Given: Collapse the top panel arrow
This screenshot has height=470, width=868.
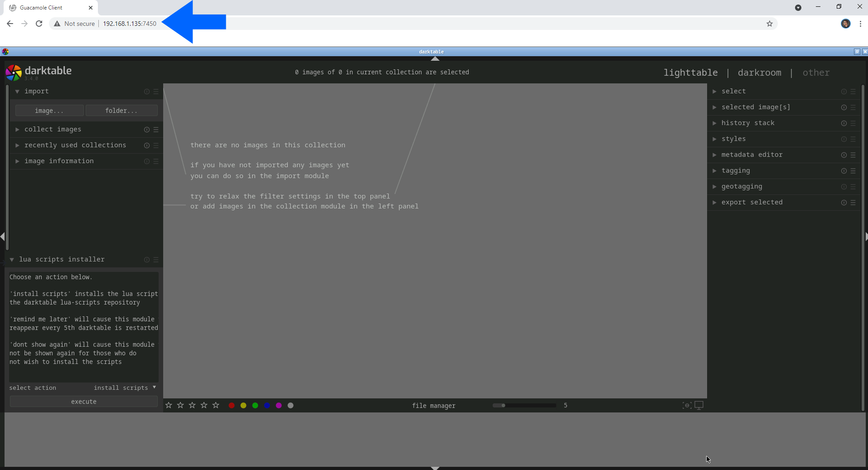Looking at the screenshot, I should click(435, 58).
